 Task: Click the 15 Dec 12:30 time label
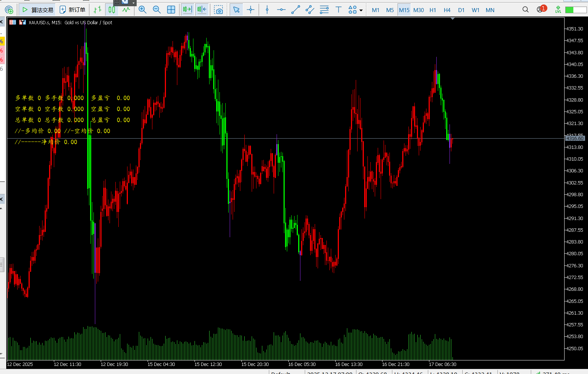[x=208, y=364]
